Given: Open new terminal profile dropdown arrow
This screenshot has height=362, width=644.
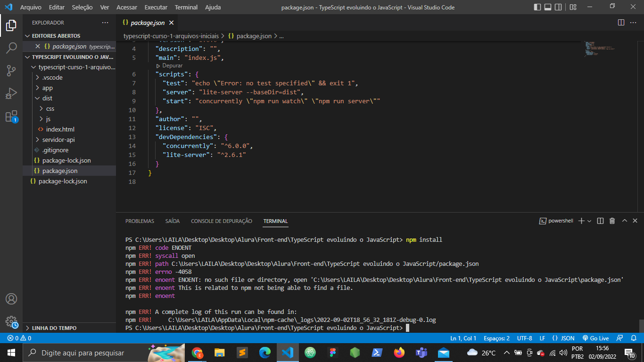Looking at the screenshot, I should pos(589,221).
